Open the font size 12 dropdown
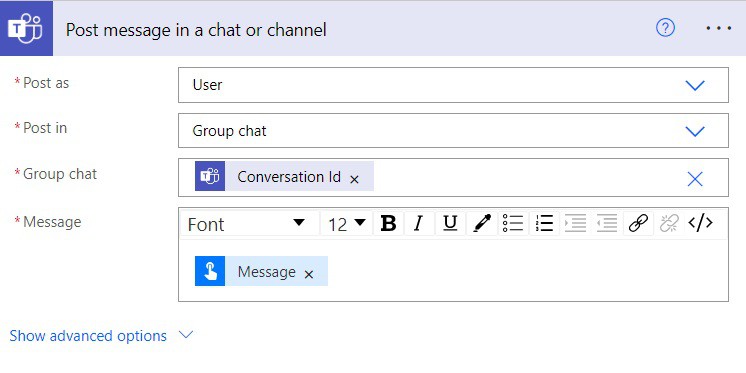 [x=346, y=224]
